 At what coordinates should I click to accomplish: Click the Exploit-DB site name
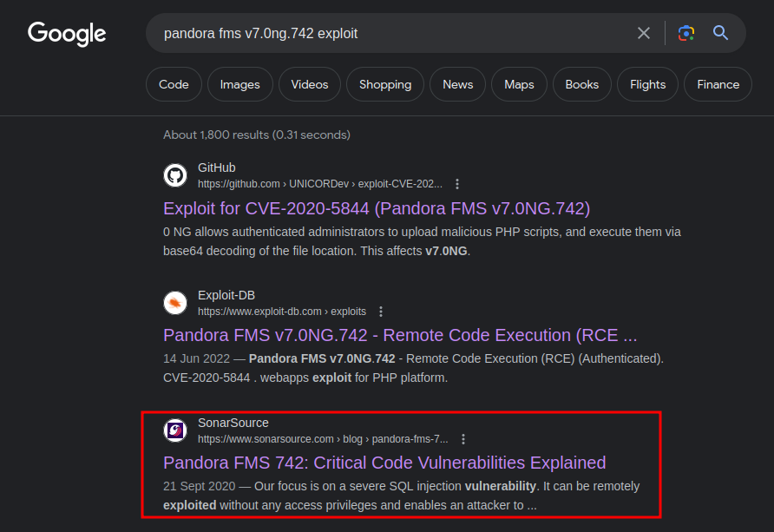point(226,295)
